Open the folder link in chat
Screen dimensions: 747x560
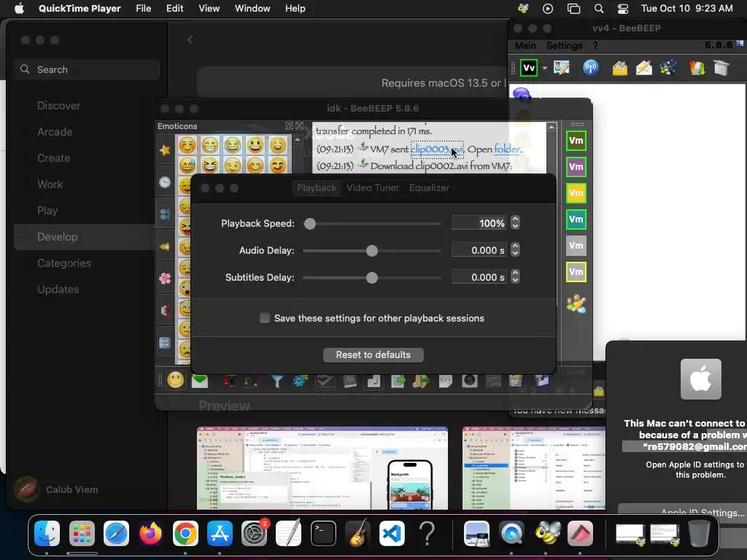pos(507,149)
